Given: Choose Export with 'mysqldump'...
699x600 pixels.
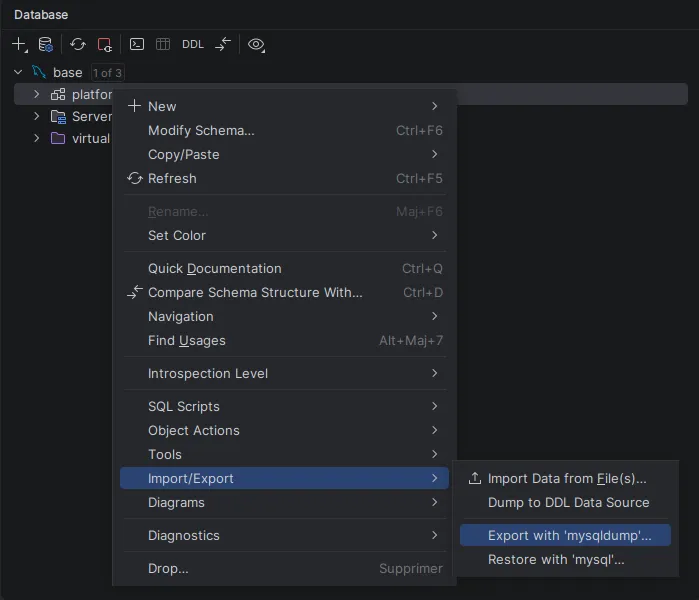Looking at the screenshot, I should (565, 535).
